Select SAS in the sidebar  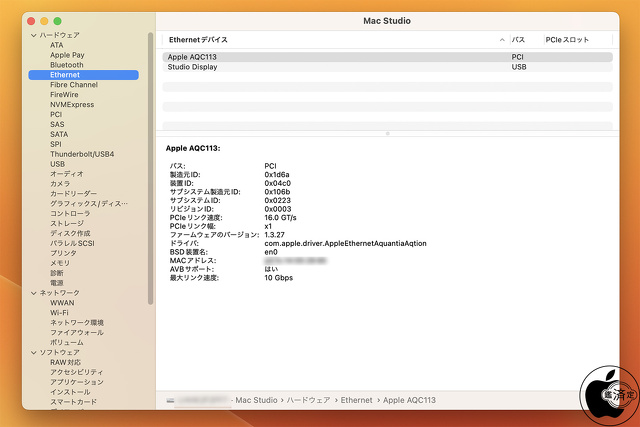pyautogui.click(x=57, y=125)
